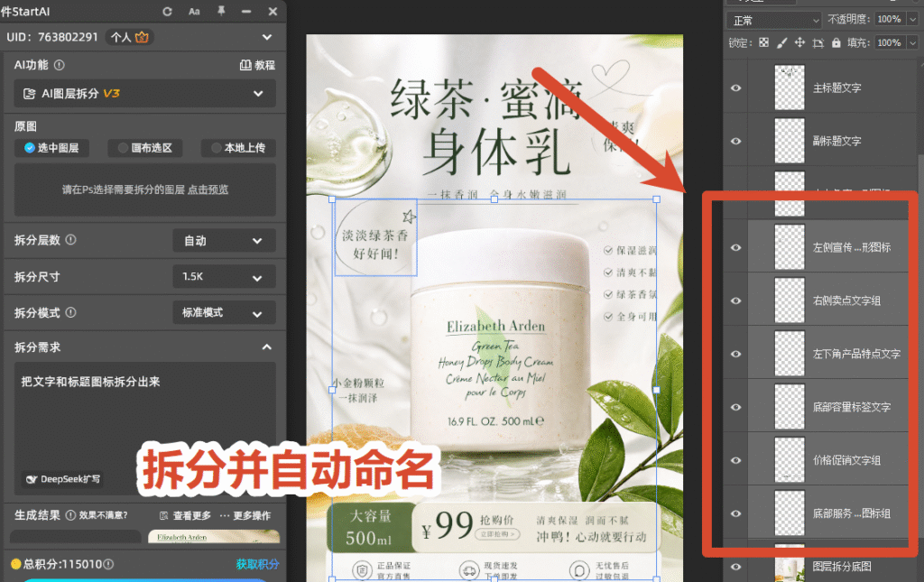Select the 图层拆分底图 layer name
Viewport: 924px width, 582px height.
842,566
